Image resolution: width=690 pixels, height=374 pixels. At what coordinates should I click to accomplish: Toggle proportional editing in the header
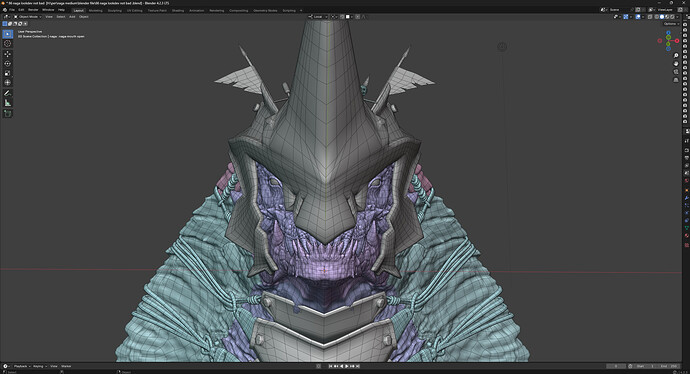pos(358,17)
